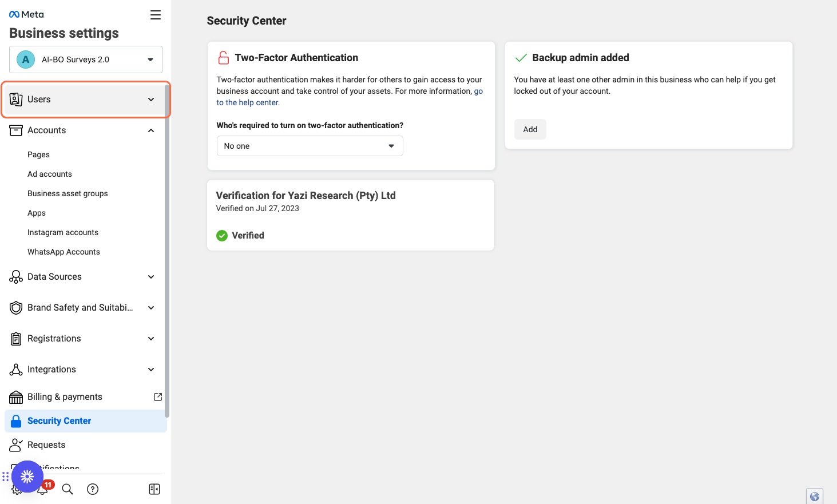
Task: Open the AI-BO Surveys 2.0 business selector
Action: point(86,59)
